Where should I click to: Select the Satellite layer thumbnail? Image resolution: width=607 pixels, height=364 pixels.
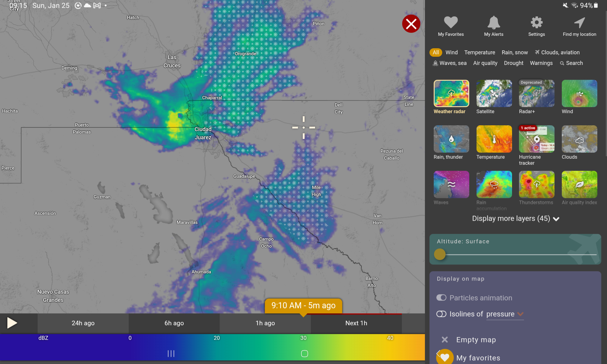(x=494, y=93)
